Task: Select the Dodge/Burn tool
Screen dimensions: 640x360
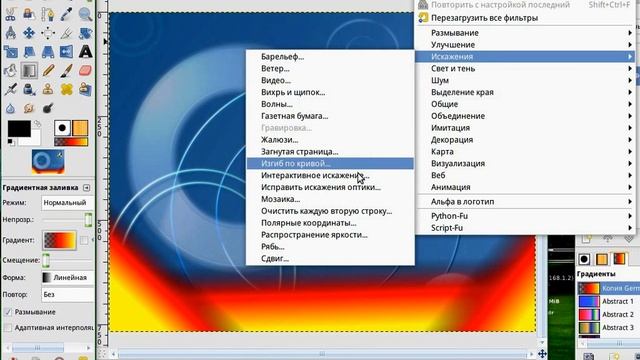Action: (x=48, y=108)
